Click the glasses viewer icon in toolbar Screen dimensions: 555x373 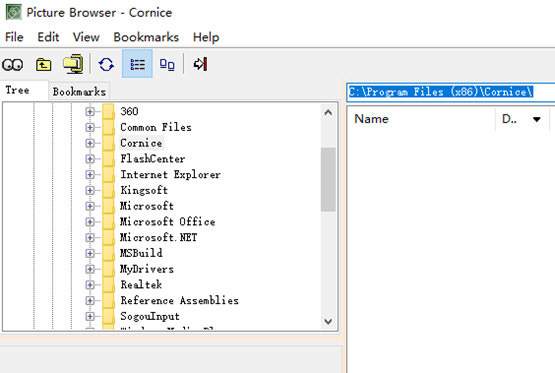tap(13, 65)
